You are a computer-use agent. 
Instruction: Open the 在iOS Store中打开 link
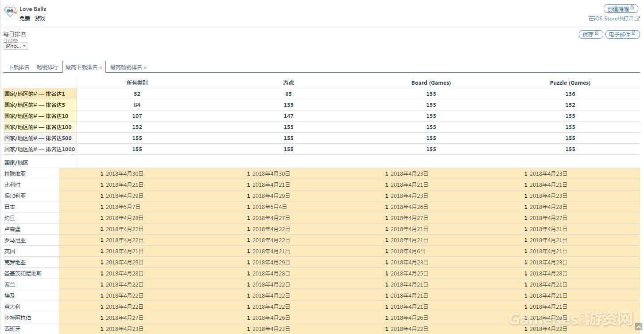tap(614, 19)
